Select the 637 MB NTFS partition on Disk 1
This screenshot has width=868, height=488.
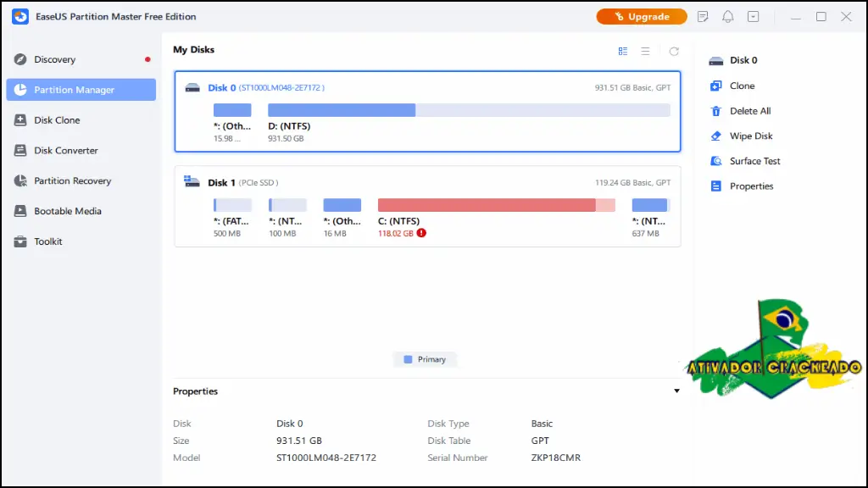click(x=651, y=205)
